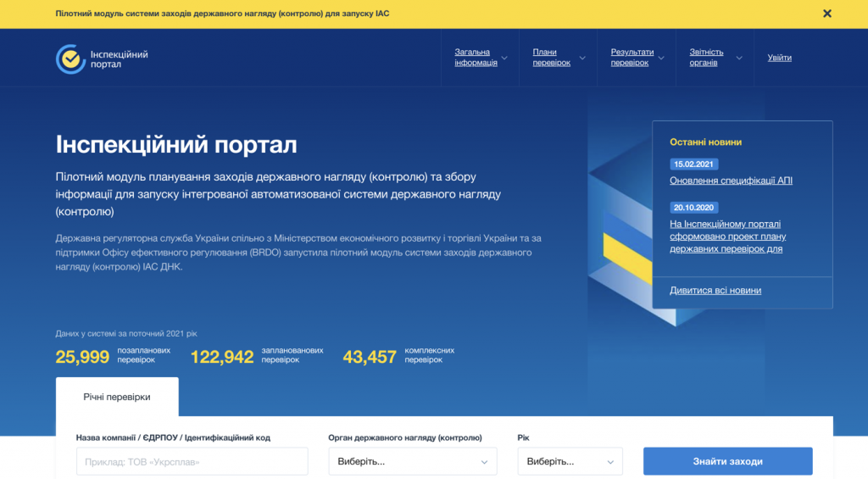
Task: Open the Плани перевірок menu
Action: 551,57
